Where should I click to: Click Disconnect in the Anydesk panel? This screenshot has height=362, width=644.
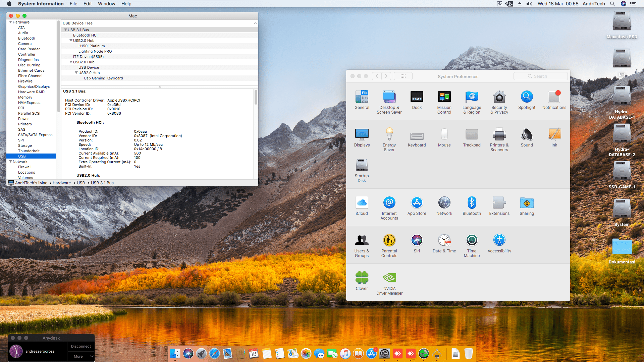pyautogui.click(x=81, y=346)
